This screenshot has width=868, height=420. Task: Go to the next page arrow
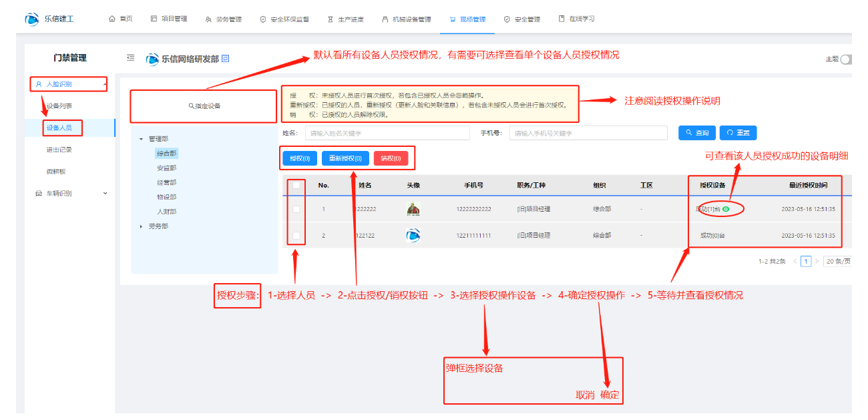pos(817,261)
